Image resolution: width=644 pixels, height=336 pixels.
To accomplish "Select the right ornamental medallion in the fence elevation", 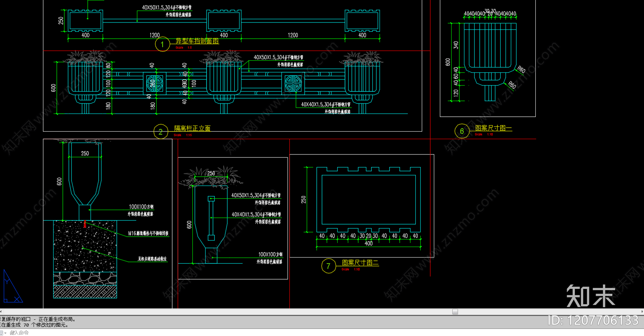I will (293, 84).
